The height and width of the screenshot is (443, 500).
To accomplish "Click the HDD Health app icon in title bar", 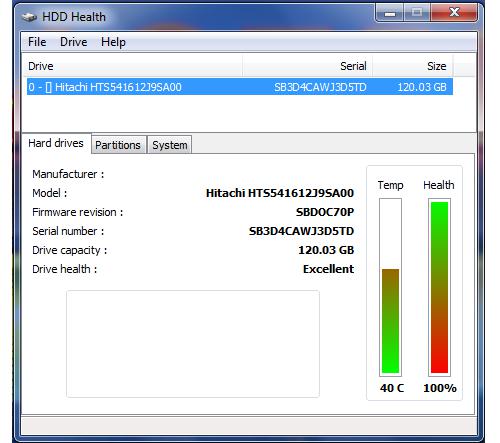I will (x=29, y=17).
